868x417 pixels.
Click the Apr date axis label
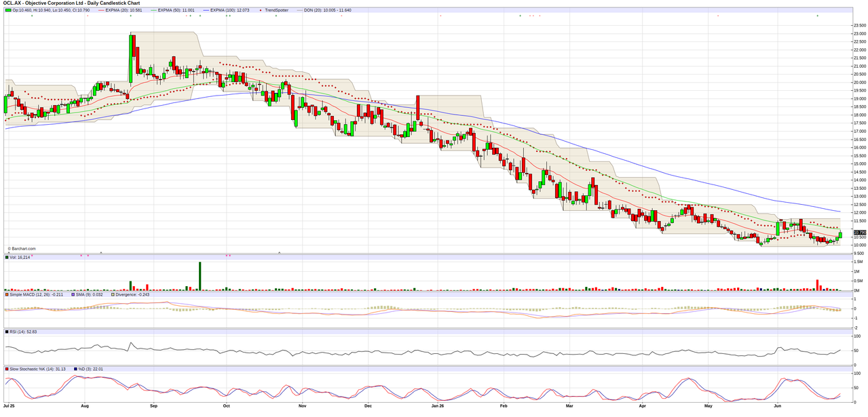pyautogui.click(x=641, y=407)
